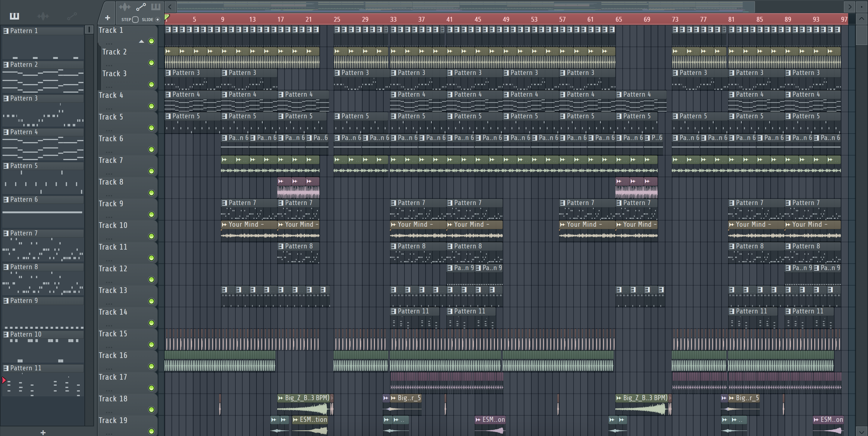
Task: Click the plus icon above Track 1
Action: 108,18
